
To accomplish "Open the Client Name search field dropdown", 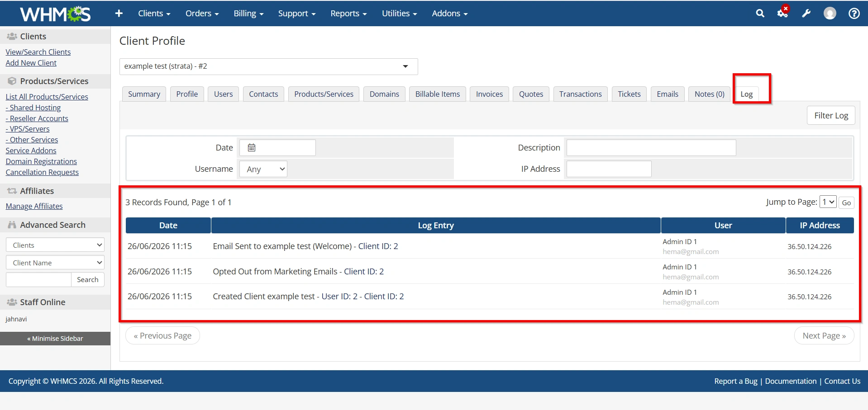I will (x=55, y=263).
